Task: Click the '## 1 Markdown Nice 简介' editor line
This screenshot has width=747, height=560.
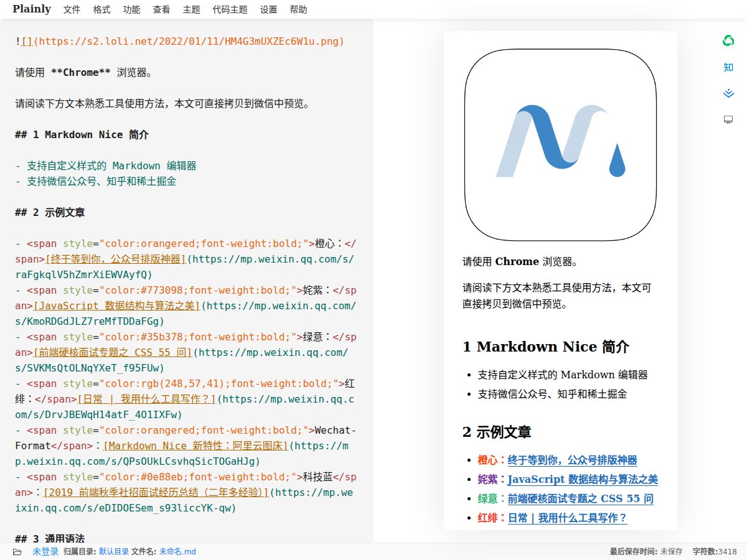Action: (x=82, y=135)
